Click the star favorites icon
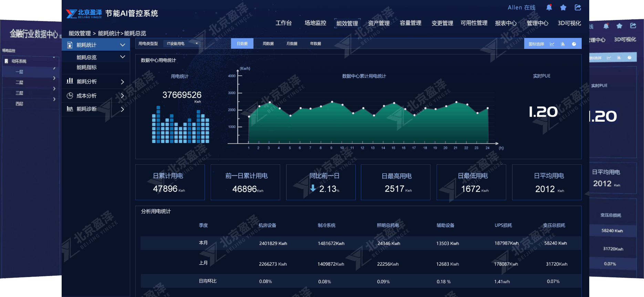Viewport: 644px width, 297px height. (x=563, y=7)
